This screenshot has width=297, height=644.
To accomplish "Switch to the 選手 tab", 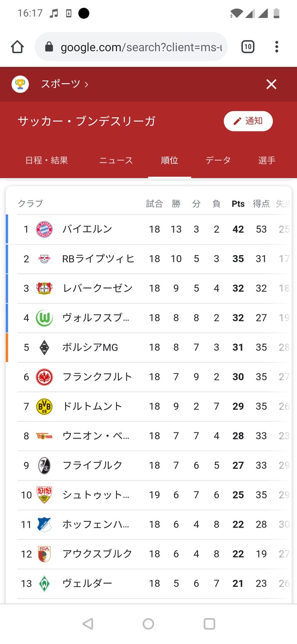I will 267,160.
